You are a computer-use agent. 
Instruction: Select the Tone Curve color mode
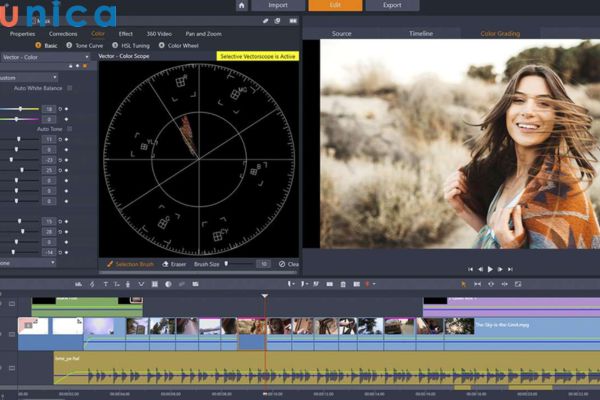(x=85, y=46)
